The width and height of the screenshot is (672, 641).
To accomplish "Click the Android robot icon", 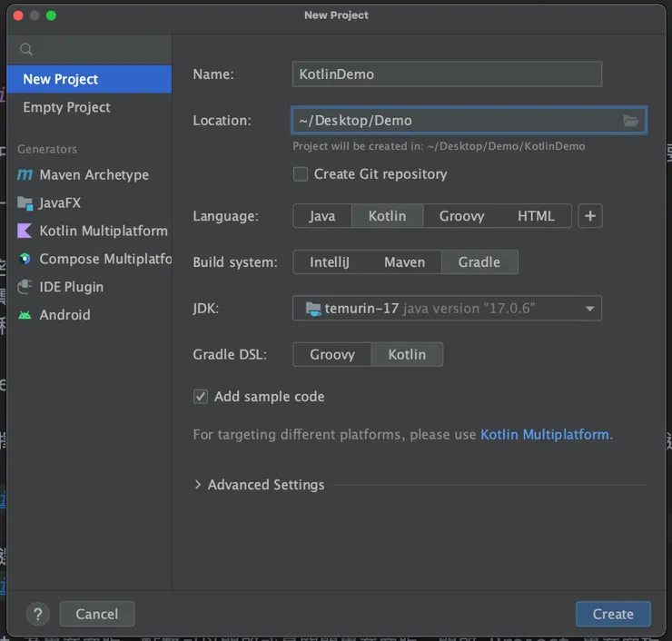I will 25,315.
